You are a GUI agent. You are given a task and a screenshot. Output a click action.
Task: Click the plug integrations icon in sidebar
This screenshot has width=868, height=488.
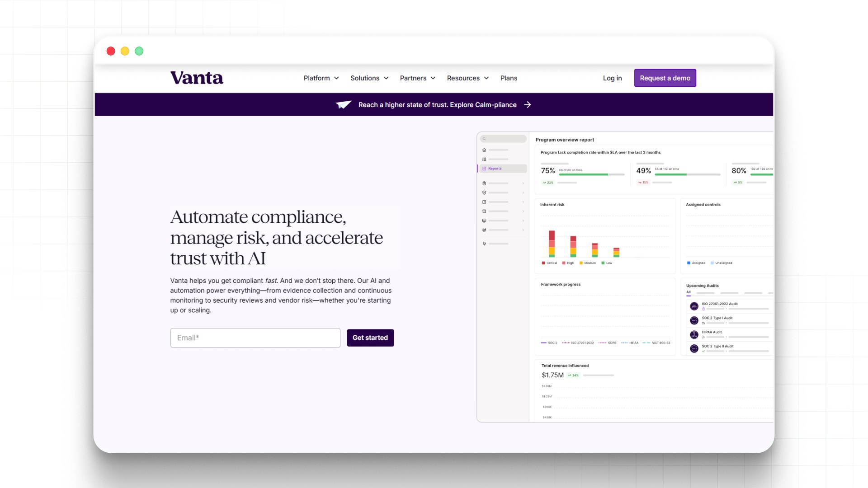pos(484,244)
